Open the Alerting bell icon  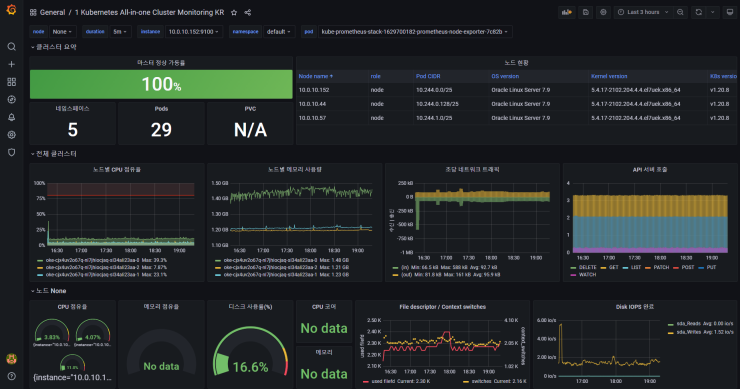[11, 117]
